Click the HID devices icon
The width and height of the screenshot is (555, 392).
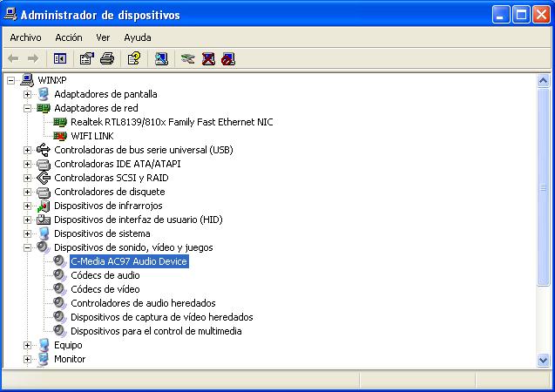point(44,220)
